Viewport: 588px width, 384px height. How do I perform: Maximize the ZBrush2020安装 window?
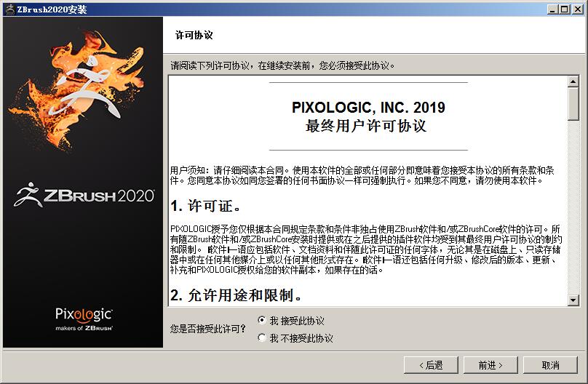[x=565, y=9]
